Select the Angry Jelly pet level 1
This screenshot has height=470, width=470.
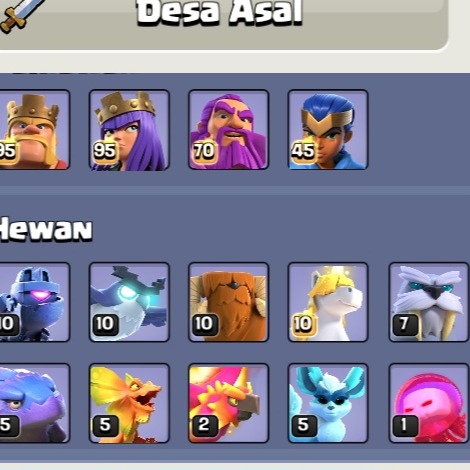point(429,403)
